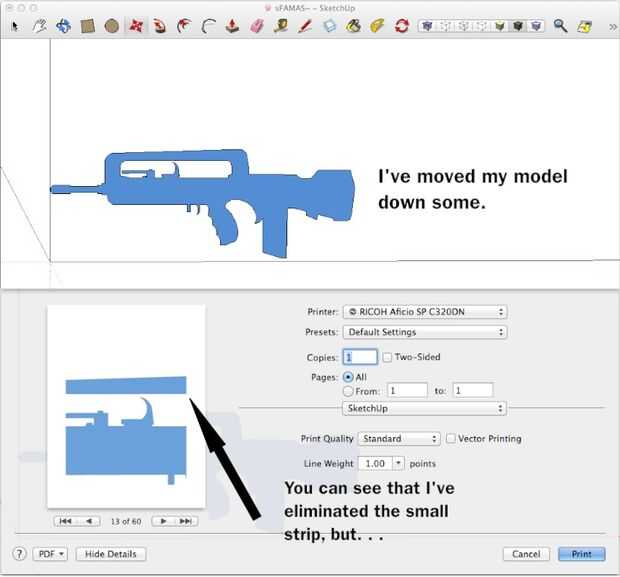Choose the pink Eraser tool
This screenshot has height=577, width=620.
[x=257, y=26]
